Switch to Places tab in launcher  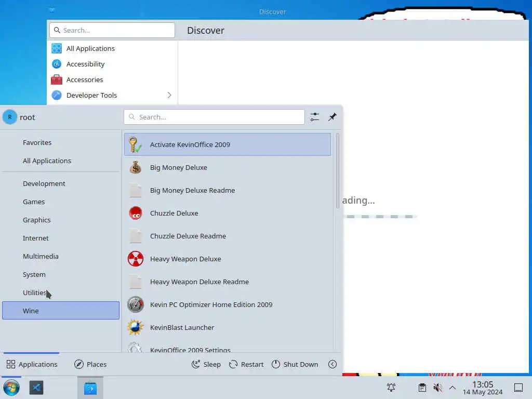tap(90, 364)
